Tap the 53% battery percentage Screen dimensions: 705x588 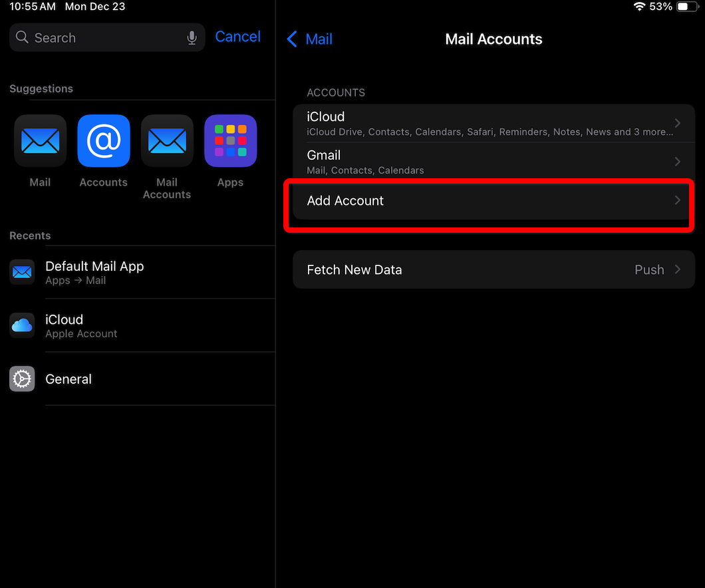click(x=660, y=6)
